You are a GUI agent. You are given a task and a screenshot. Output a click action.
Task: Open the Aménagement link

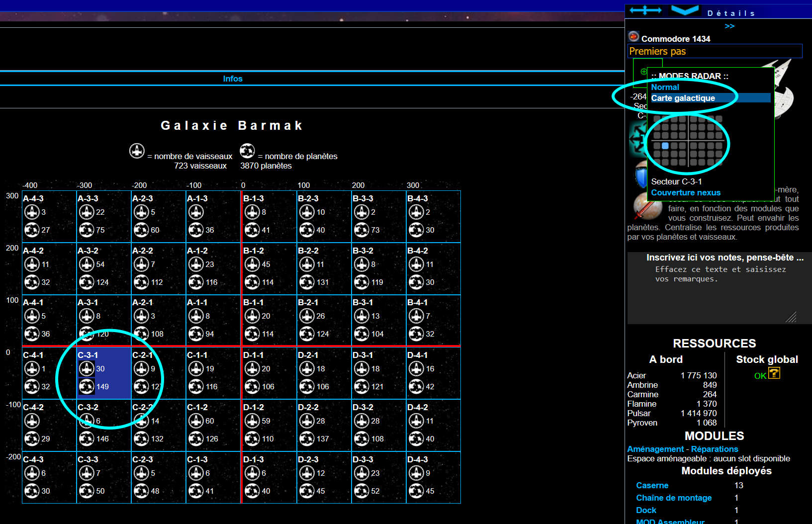click(655, 449)
